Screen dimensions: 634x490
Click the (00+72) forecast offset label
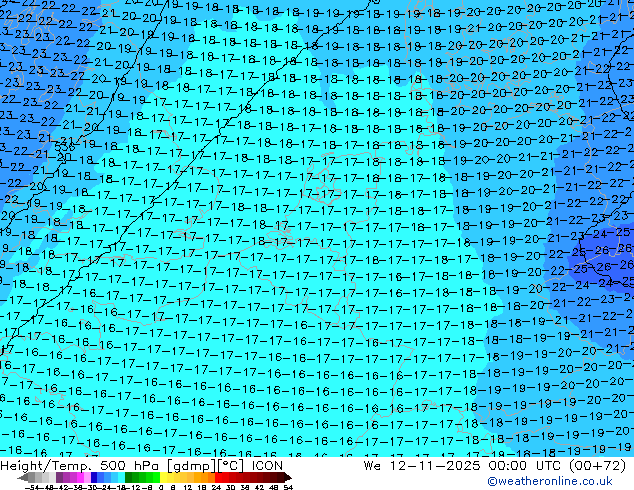(x=598, y=465)
